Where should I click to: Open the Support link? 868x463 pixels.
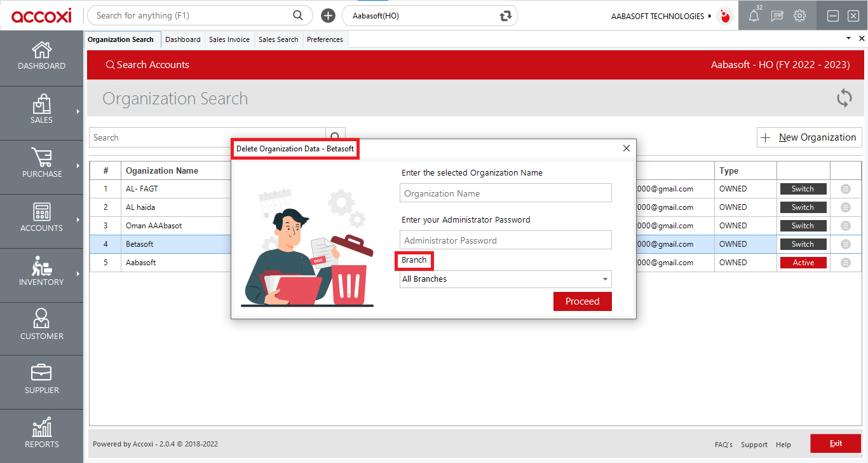pos(754,445)
